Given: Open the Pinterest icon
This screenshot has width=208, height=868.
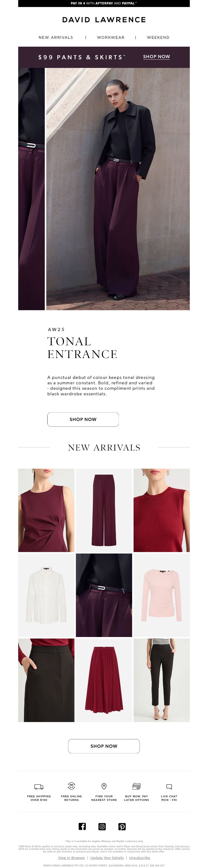Looking at the screenshot, I should click(x=122, y=827).
